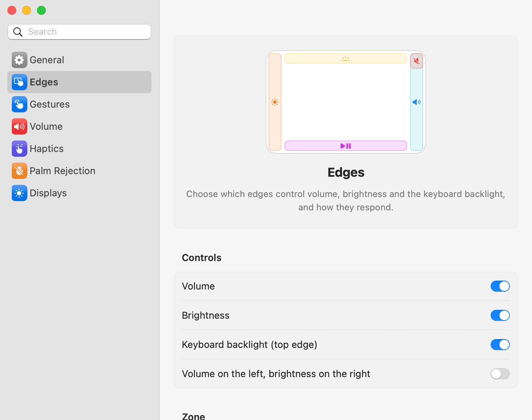532x420 pixels.
Task: Click the mute icon in trackpad diagram corner
Action: tap(417, 61)
